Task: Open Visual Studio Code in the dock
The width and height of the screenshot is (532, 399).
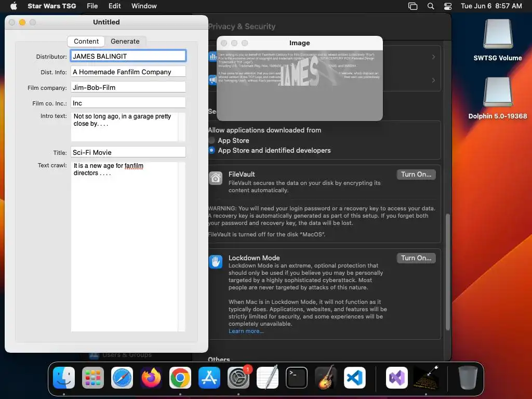Action: click(355, 378)
